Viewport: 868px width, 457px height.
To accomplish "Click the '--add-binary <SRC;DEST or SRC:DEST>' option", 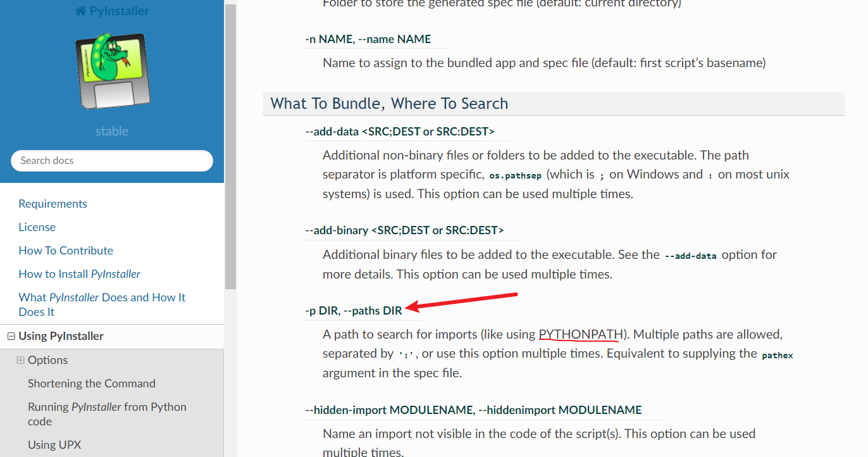I will point(404,230).
